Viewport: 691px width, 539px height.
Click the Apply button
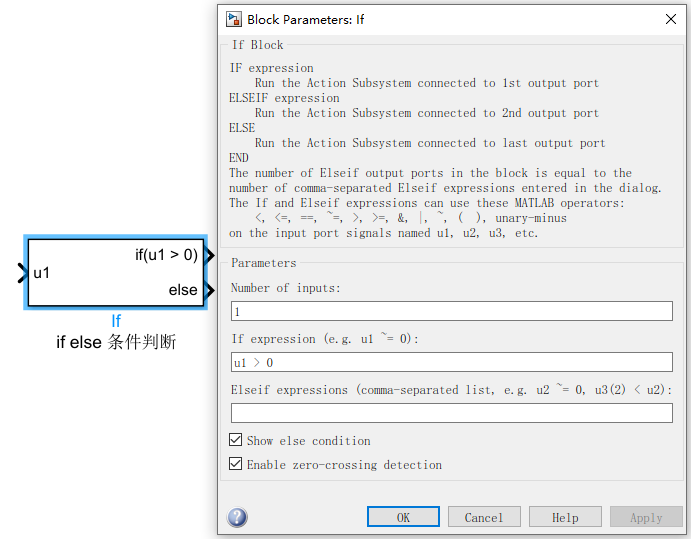click(646, 517)
